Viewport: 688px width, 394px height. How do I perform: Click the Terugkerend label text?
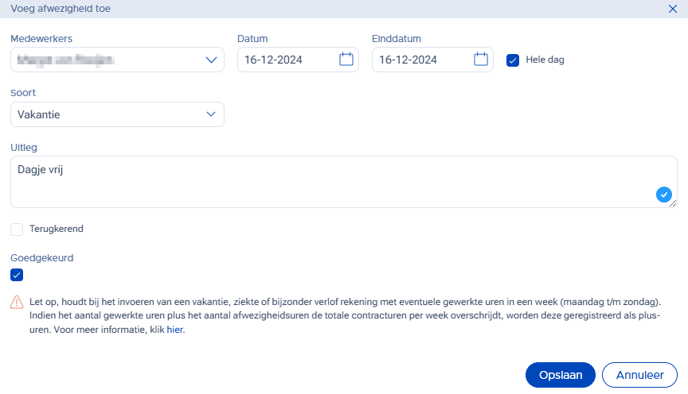[56, 229]
